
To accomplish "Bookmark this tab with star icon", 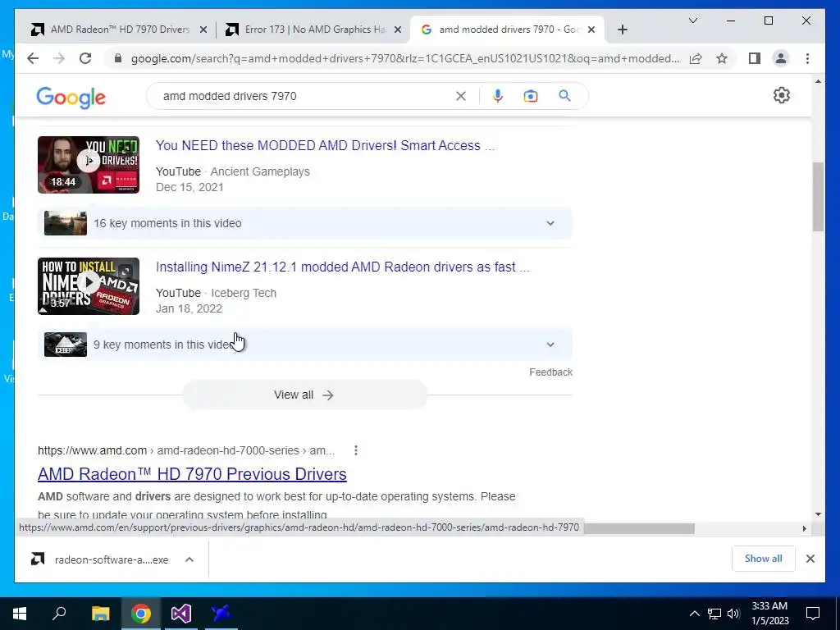I will 722,58.
